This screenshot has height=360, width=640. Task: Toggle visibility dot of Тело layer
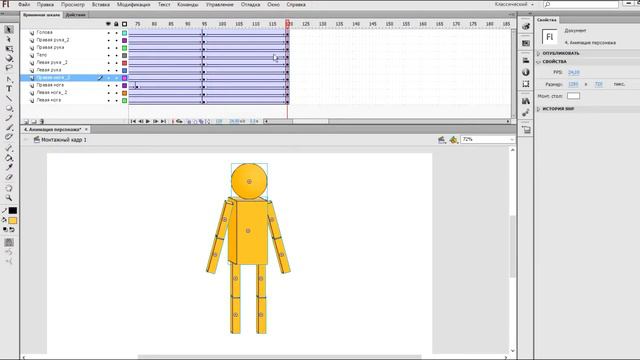coord(109,56)
